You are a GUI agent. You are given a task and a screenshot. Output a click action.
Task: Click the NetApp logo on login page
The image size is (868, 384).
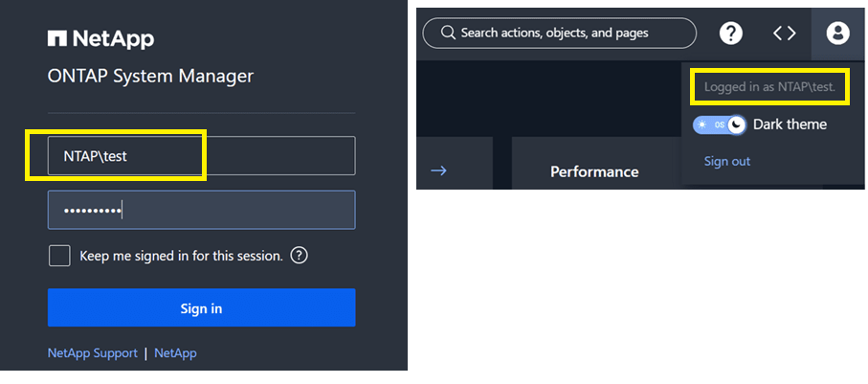point(100,39)
